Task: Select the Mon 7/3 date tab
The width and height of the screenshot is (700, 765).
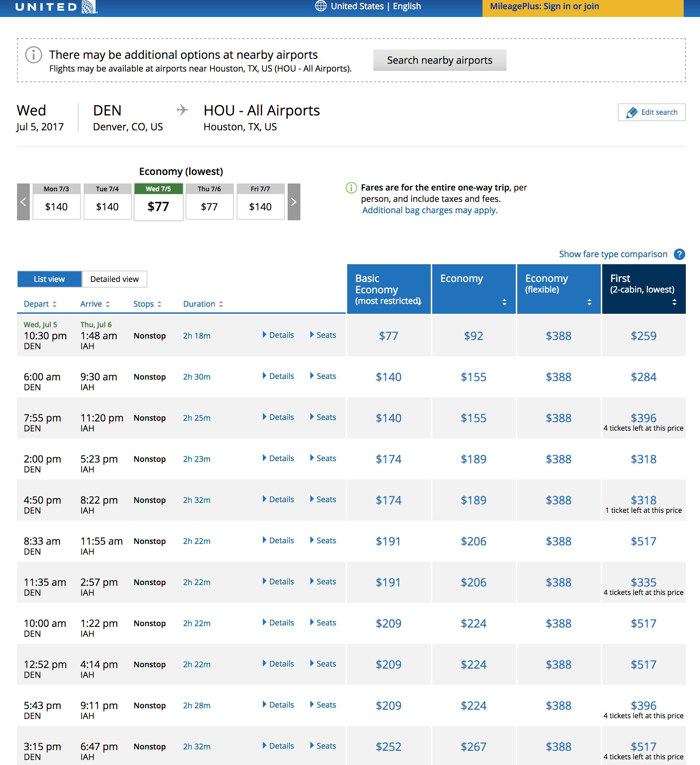Action: 56,202
